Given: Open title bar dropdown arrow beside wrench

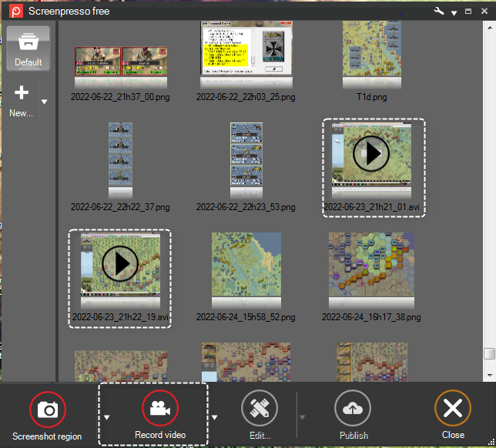Looking at the screenshot, I should 454,13.
